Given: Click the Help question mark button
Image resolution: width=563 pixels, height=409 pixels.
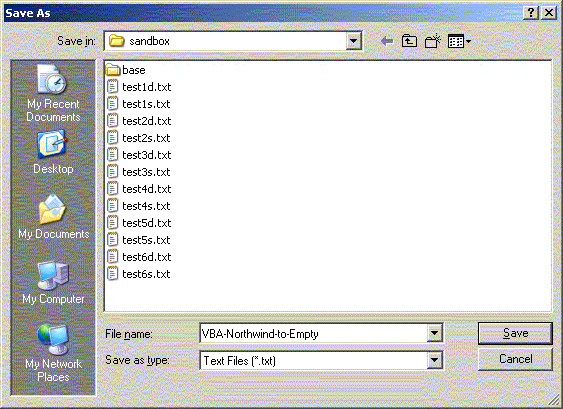Looking at the screenshot, I should [531, 13].
